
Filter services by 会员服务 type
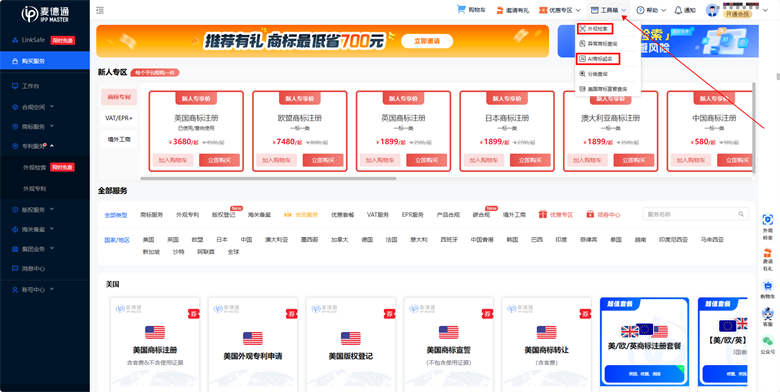[x=301, y=214]
